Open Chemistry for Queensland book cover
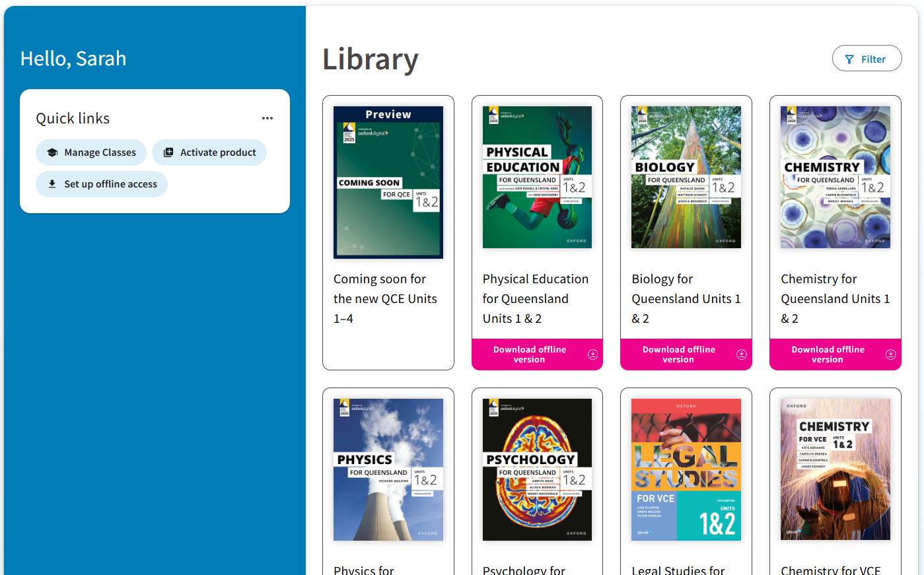 (835, 177)
